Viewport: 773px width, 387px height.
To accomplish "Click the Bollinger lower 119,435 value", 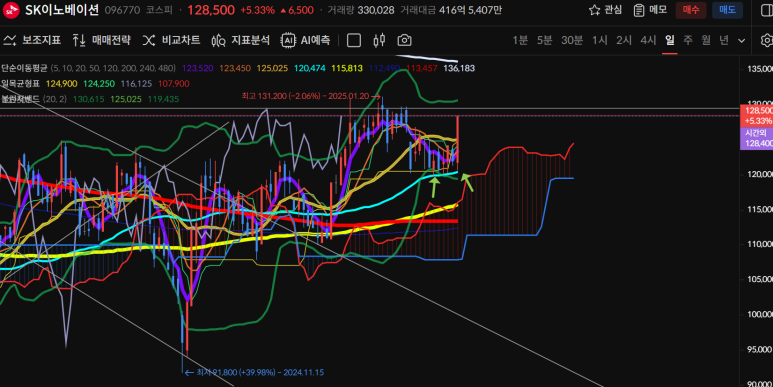I will coord(163,99).
